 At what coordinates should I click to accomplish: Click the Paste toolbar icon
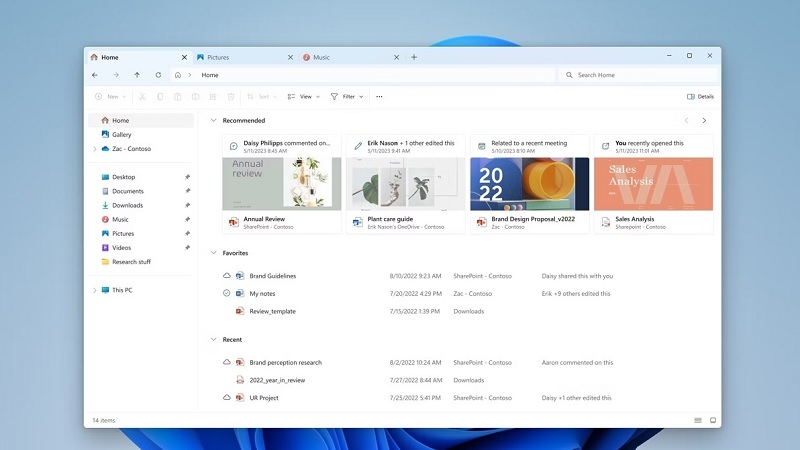coord(178,96)
